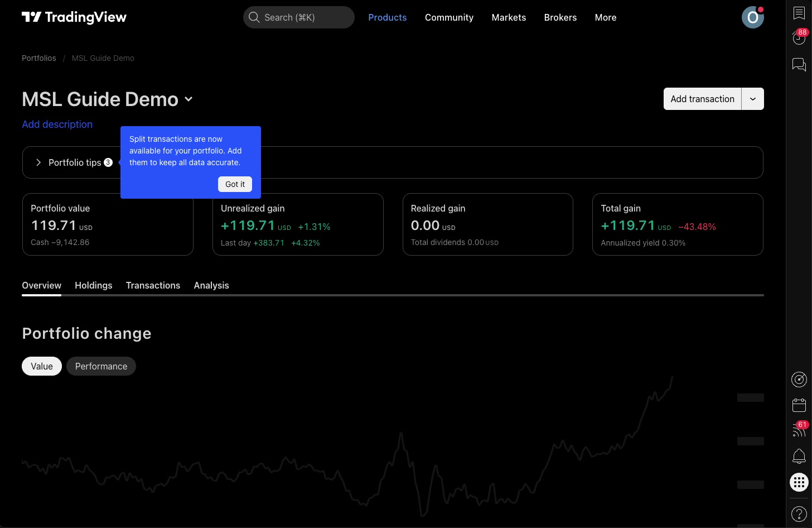
Task: Switch to the Transactions tab
Action: 153,285
